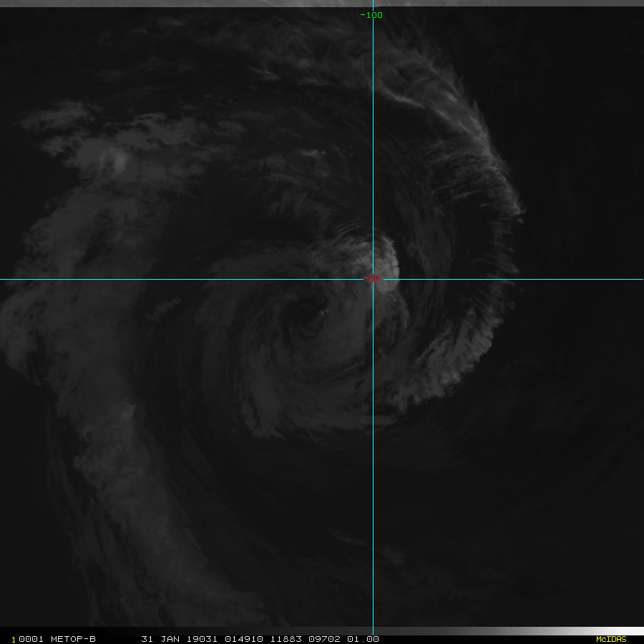Image resolution: width=644 pixels, height=644 pixels.
Task: Click the green -100 longitude label
Action: pyautogui.click(x=371, y=15)
